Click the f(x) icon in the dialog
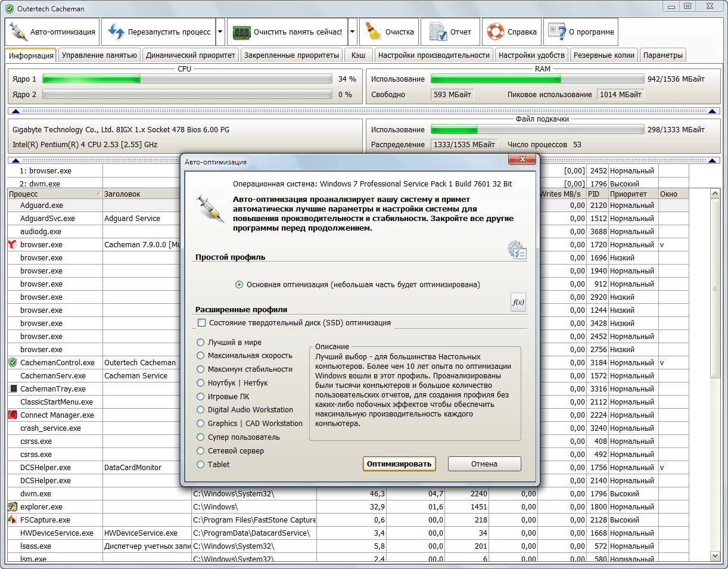 click(518, 302)
